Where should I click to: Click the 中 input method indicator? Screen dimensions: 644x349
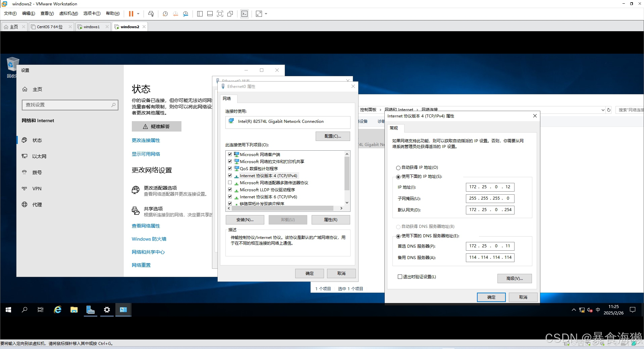598,310
